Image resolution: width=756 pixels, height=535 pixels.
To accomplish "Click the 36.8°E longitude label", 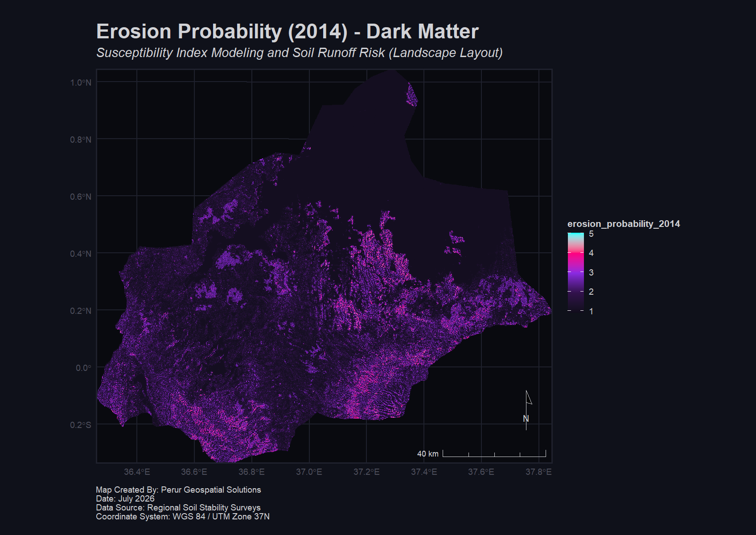I will pos(251,472).
